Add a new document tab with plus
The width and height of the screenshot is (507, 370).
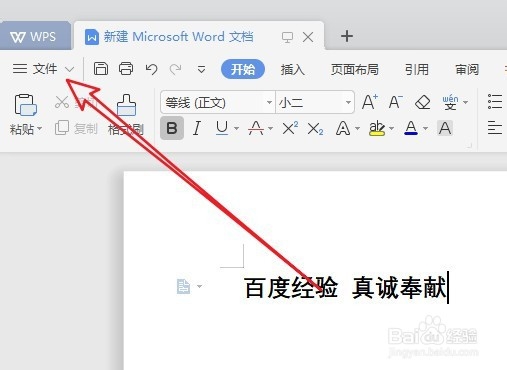pos(347,36)
